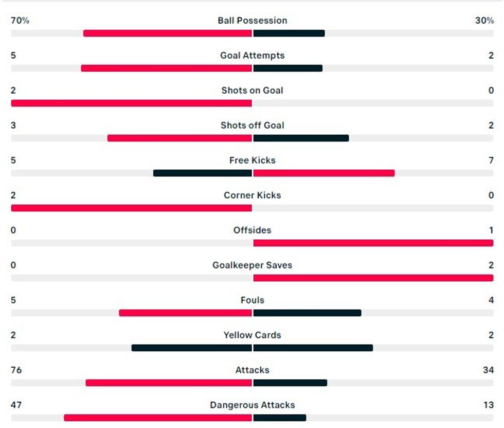The height and width of the screenshot is (428, 504).
Task: Click the full red Shots on Goal bar
Action: coord(132,103)
